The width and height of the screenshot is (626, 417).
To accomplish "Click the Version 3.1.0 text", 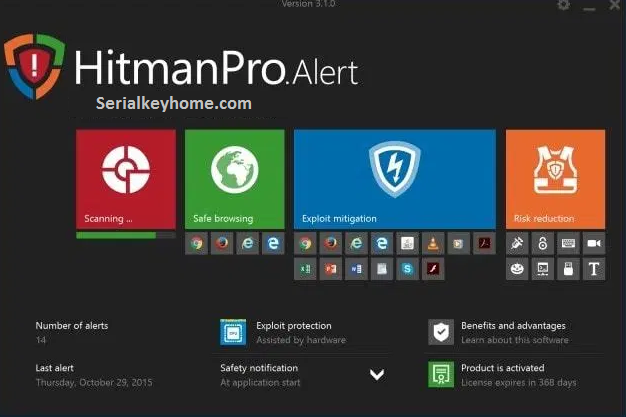I will point(308,4).
